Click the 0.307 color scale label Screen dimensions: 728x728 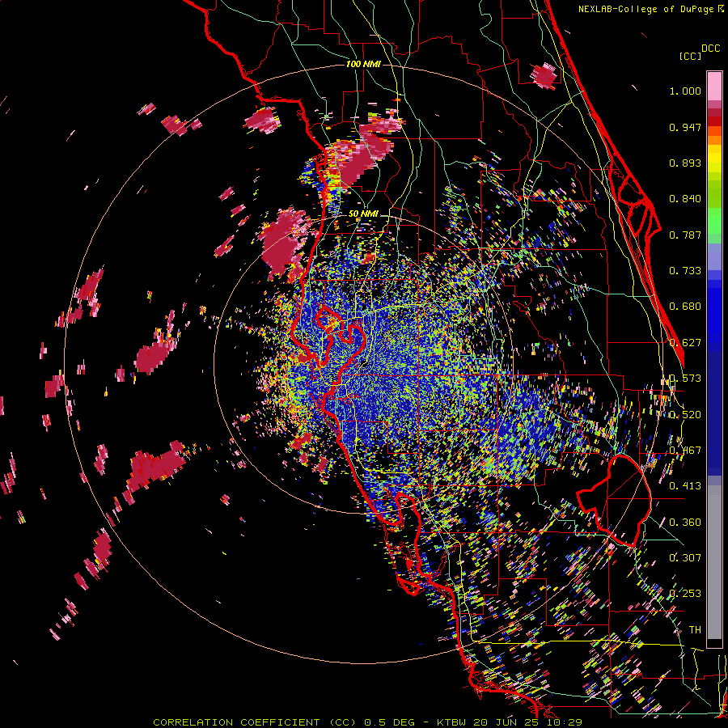(685, 558)
